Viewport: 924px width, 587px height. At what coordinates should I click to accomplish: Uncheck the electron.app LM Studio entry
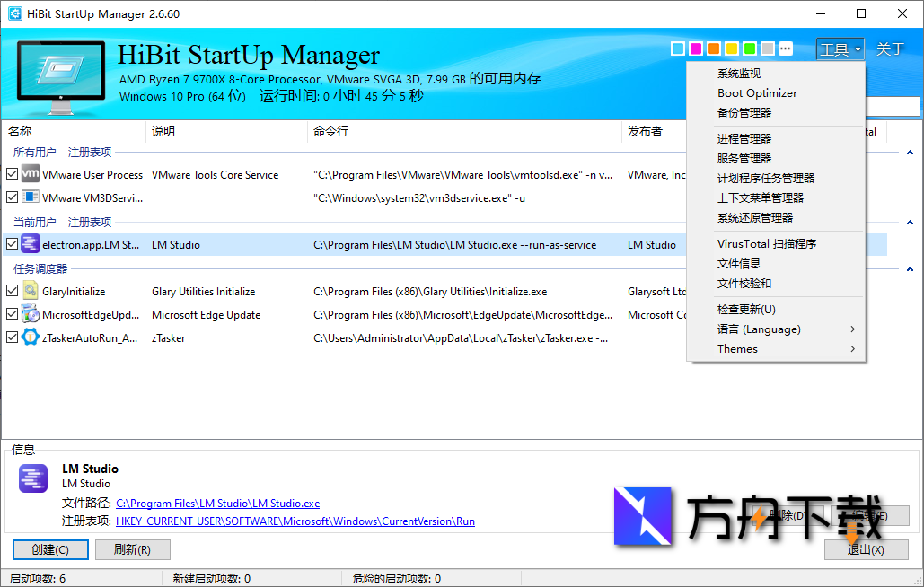click(x=12, y=243)
